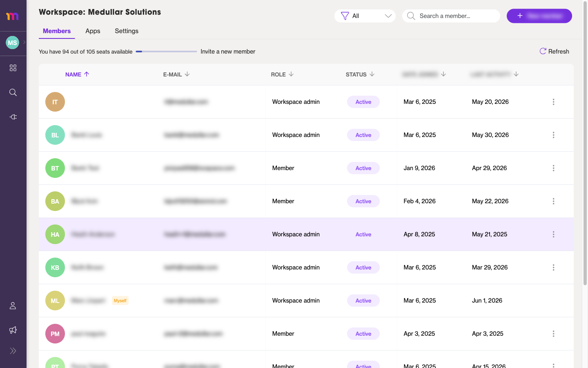Image resolution: width=588 pixels, height=368 pixels.
Task: Click the funnel filter icon
Action: [345, 16]
